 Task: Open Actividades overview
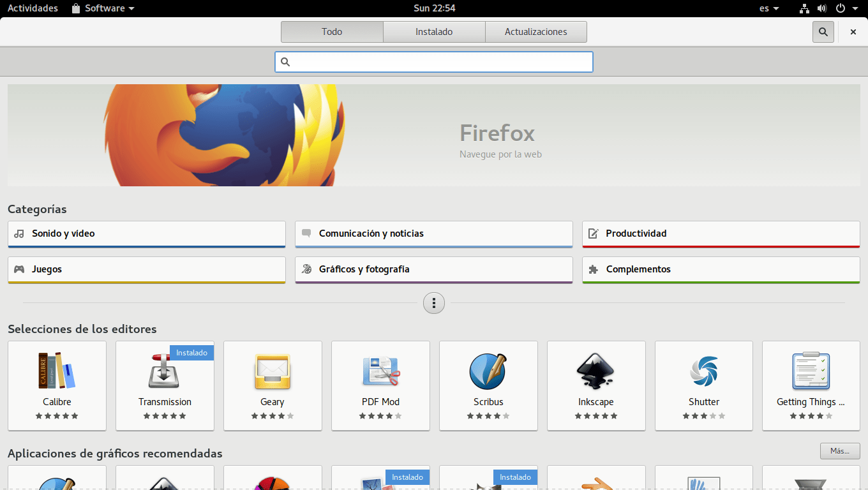[x=33, y=8]
